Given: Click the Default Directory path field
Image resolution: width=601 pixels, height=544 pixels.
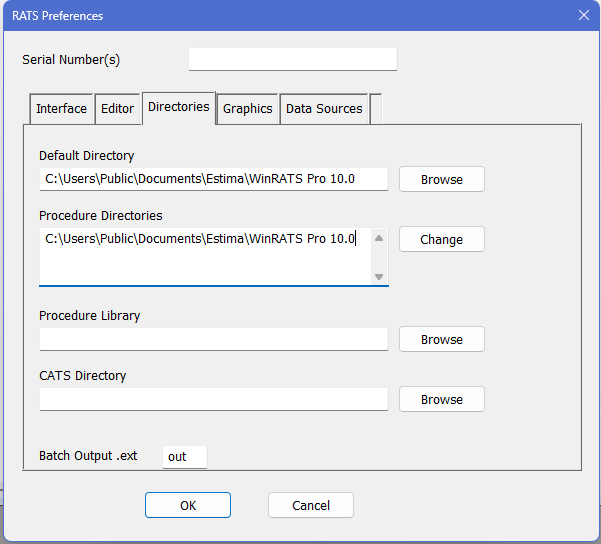Looking at the screenshot, I should click(x=213, y=180).
